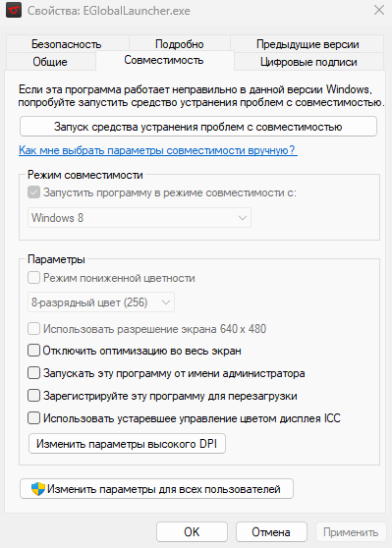
Task: Open the manual compatibility settings help link
Action: (x=158, y=150)
